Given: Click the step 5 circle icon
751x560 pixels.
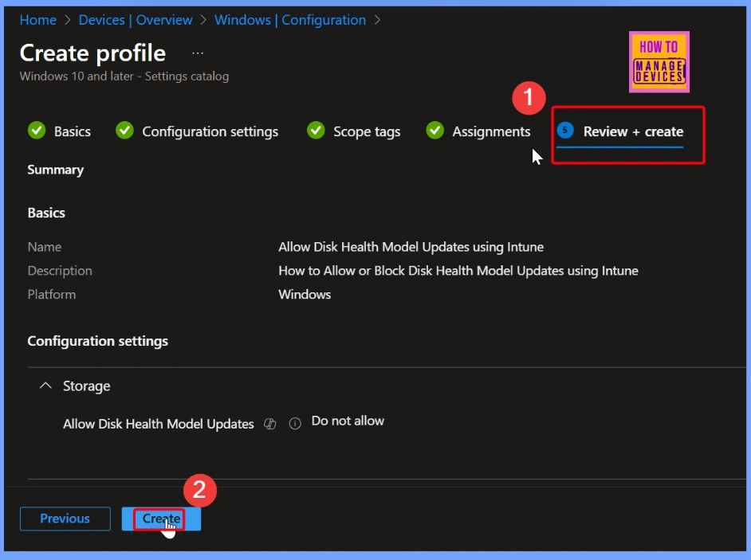Looking at the screenshot, I should click(x=565, y=130).
